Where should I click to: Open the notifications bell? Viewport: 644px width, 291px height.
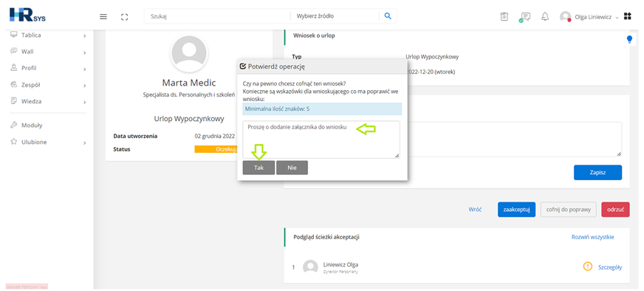[545, 16]
